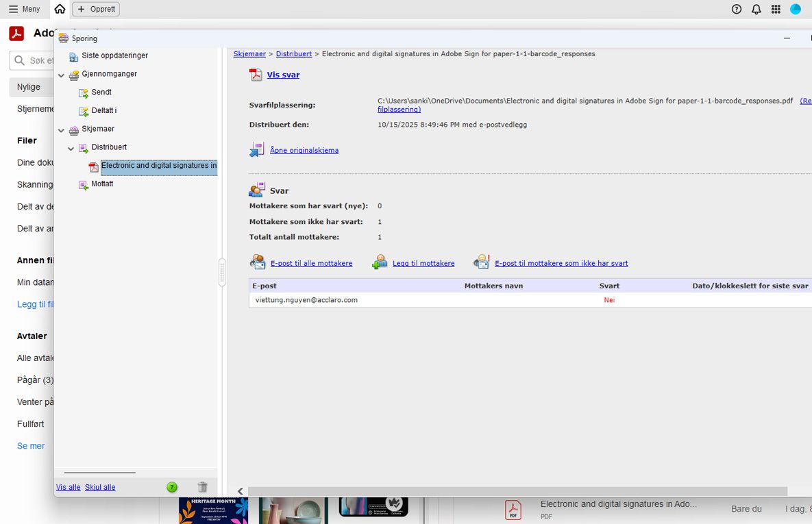This screenshot has height=524, width=812.
Task: Open the user profile avatar
Action: coord(796,9)
